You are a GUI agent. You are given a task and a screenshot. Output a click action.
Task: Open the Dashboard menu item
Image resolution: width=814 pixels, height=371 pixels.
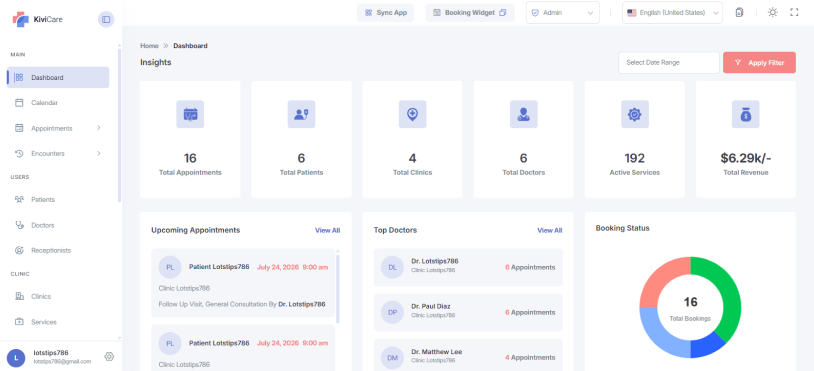pyautogui.click(x=58, y=77)
